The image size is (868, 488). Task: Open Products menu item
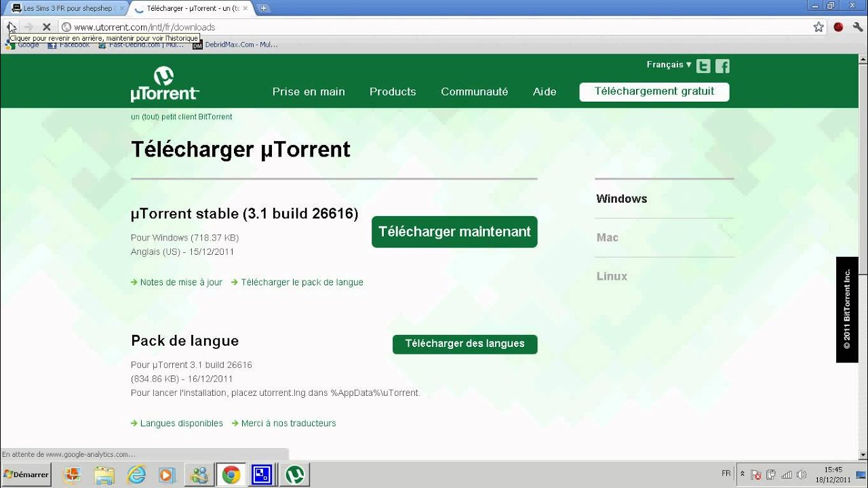point(393,91)
